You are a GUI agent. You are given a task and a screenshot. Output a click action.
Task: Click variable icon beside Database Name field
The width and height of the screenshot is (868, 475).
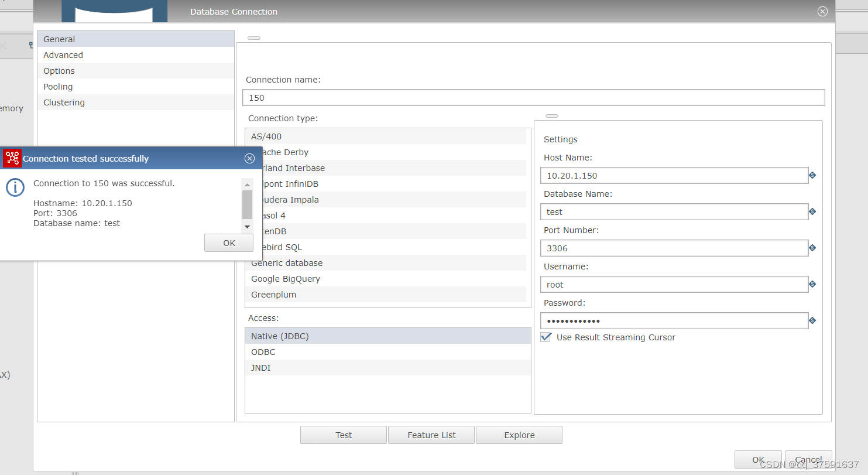point(812,211)
